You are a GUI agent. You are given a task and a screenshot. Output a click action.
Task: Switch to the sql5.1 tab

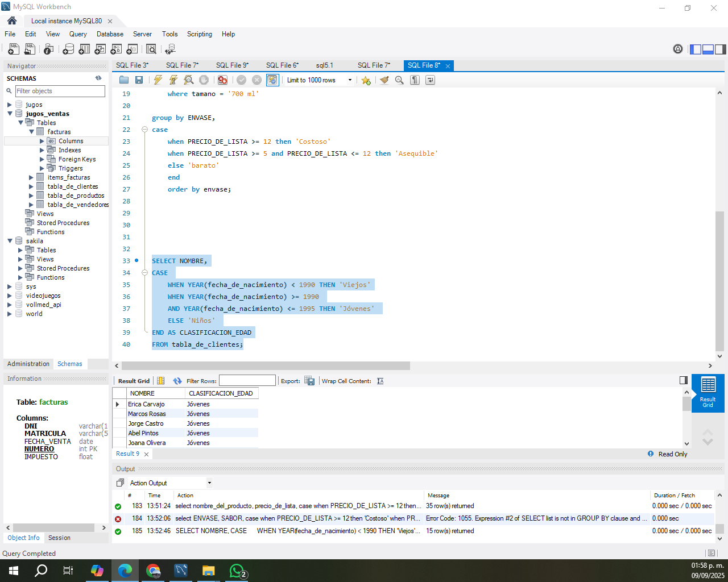pyautogui.click(x=324, y=65)
